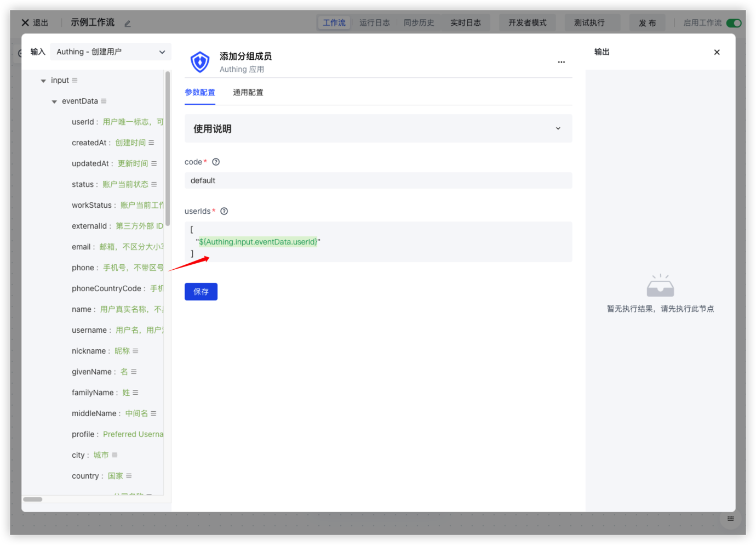The width and height of the screenshot is (756, 545).
Task: Click the Authing shield app icon
Action: [x=200, y=62]
